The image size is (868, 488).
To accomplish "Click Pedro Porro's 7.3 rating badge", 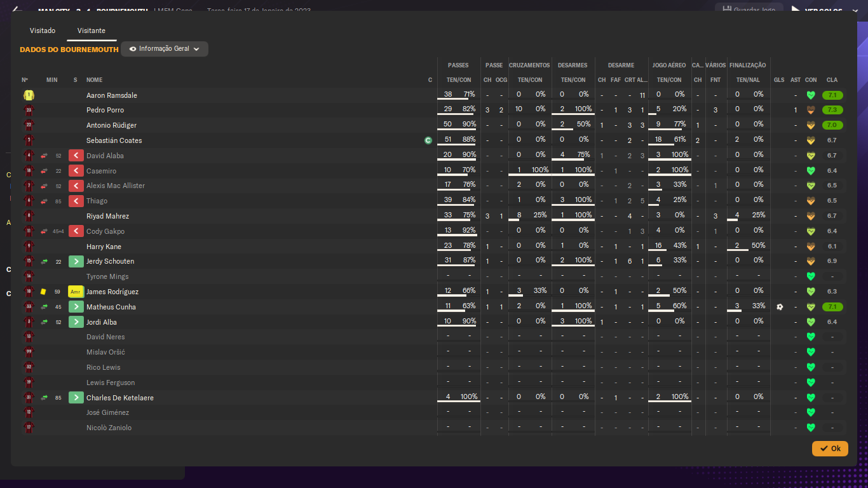I will click(832, 110).
